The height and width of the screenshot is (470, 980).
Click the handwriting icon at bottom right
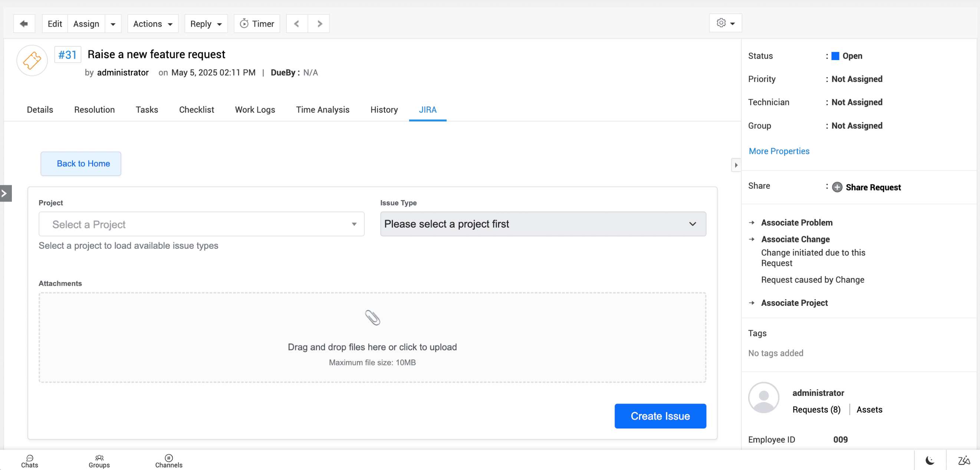[963, 460]
